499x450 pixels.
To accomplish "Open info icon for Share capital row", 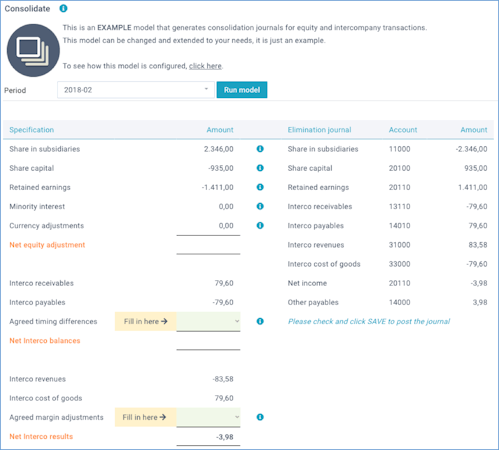I will coord(260,168).
